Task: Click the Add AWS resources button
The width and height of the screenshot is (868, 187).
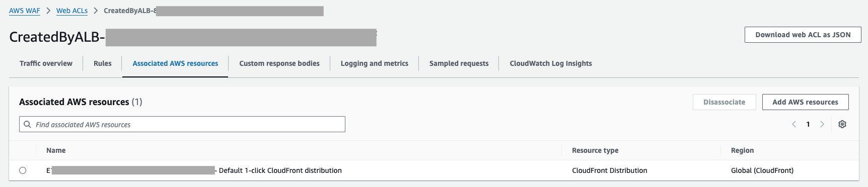Action: click(806, 102)
